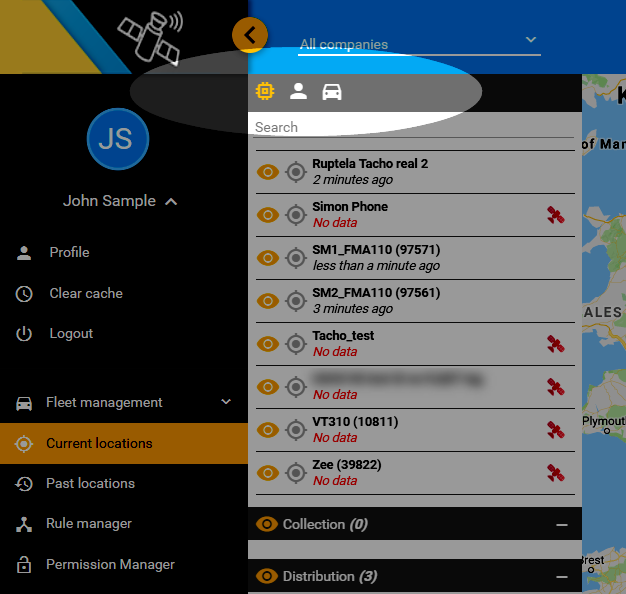Image resolution: width=626 pixels, height=594 pixels.
Task: Toggle visibility eye for SM1_FMA110 (97571)
Action: [268, 258]
